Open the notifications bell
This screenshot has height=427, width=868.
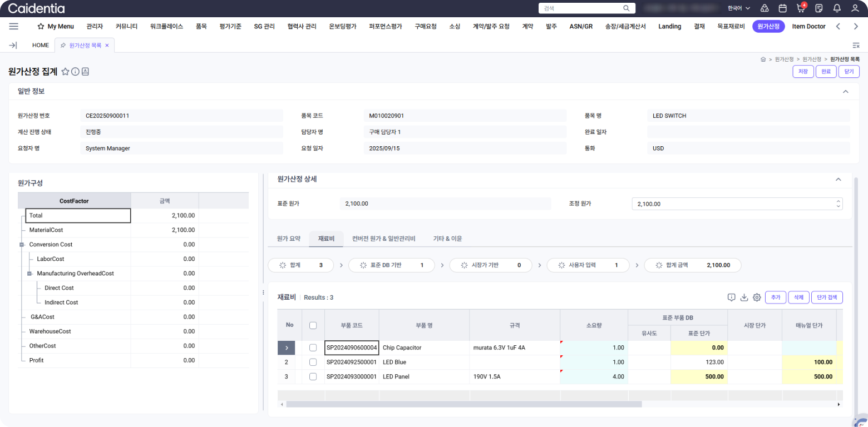pos(837,8)
